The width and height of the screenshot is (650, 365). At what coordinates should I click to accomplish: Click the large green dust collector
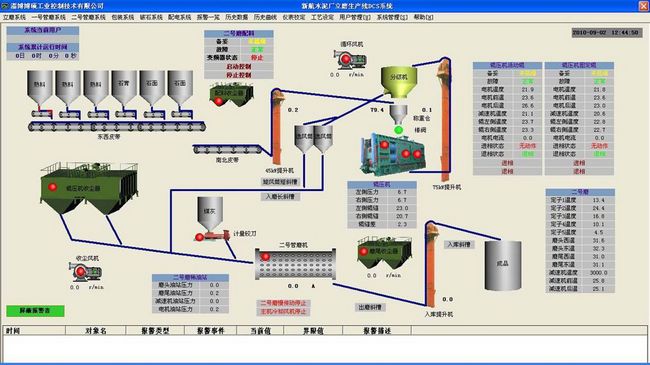point(89,188)
